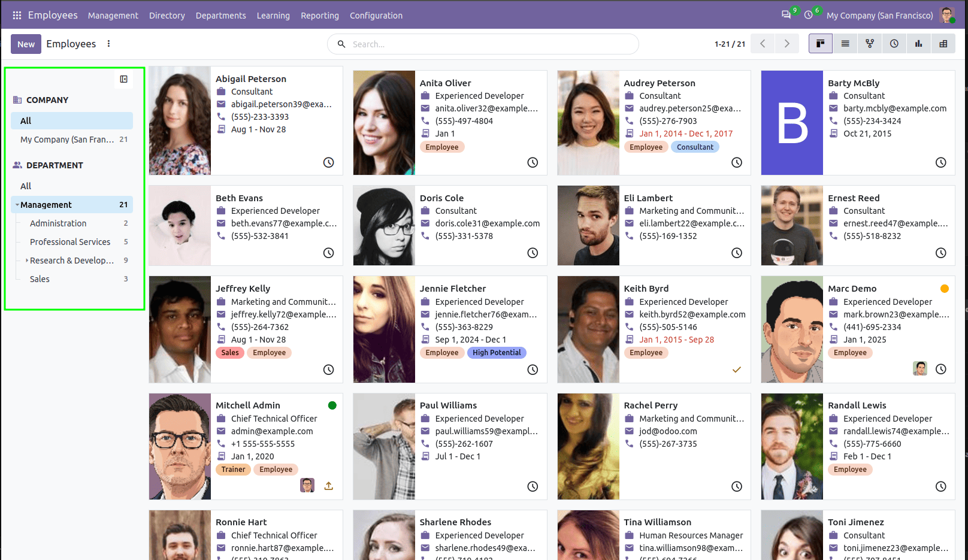This screenshot has width=968, height=560.
Task: Switch to Activity view
Action: (x=894, y=44)
